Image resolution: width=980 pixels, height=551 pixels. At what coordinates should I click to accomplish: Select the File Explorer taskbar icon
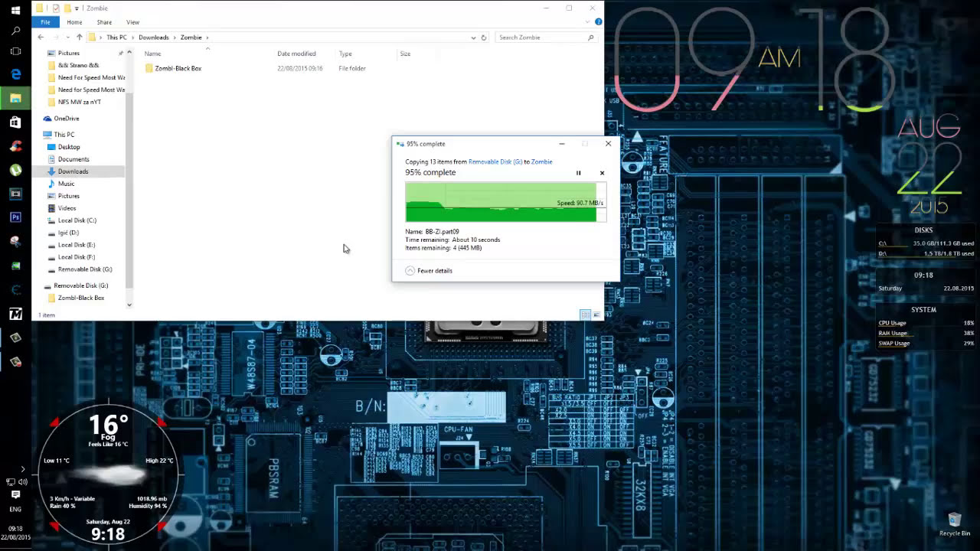(15, 98)
